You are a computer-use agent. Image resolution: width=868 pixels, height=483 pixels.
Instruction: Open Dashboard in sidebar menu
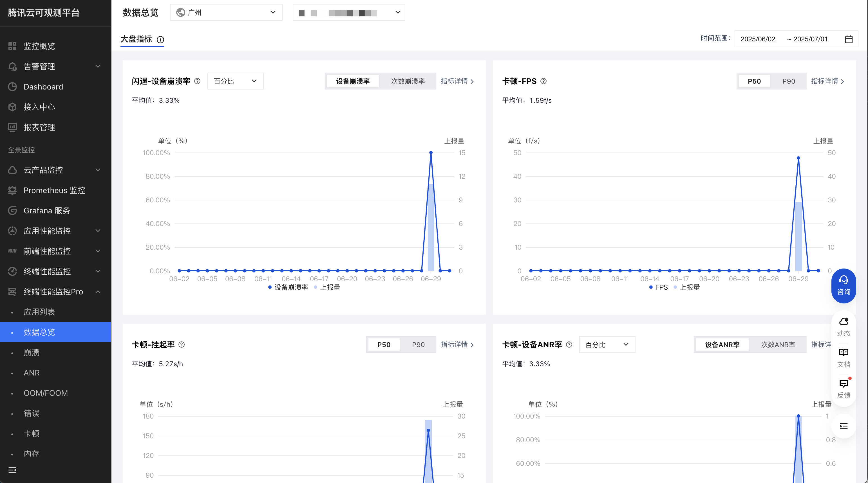pyautogui.click(x=43, y=87)
